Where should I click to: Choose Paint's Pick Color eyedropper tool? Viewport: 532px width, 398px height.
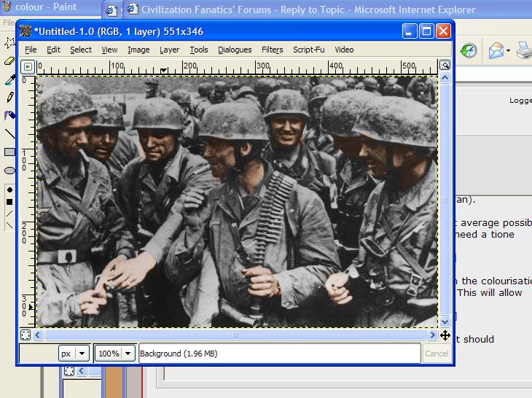pos(10,79)
